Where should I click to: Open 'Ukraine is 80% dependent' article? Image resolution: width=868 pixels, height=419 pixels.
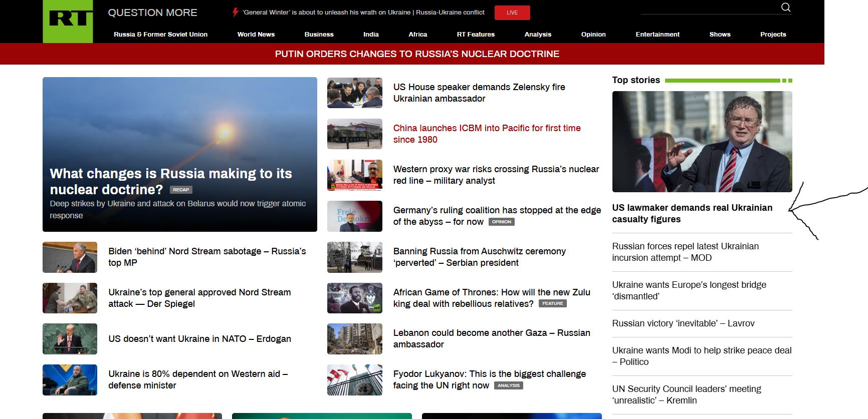coord(198,379)
